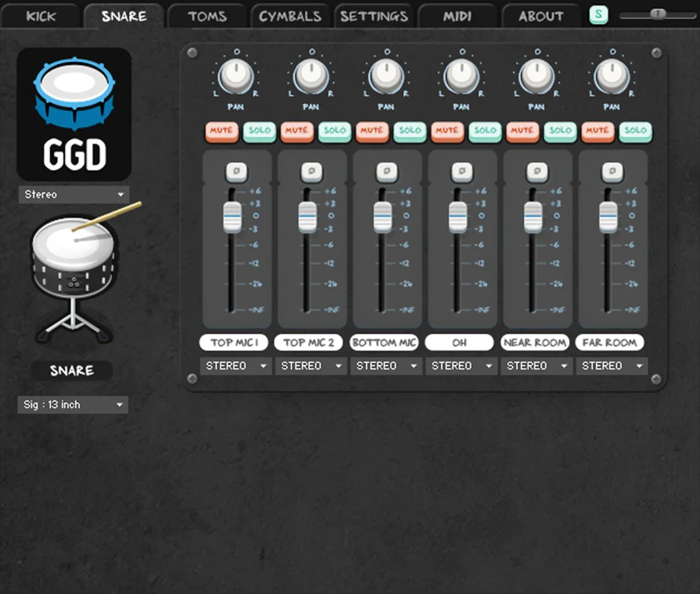The height and width of the screenshot is (594, 700).
Task: Toggle phase invert for the Bottom Mic channel
Action: (387, 171)
